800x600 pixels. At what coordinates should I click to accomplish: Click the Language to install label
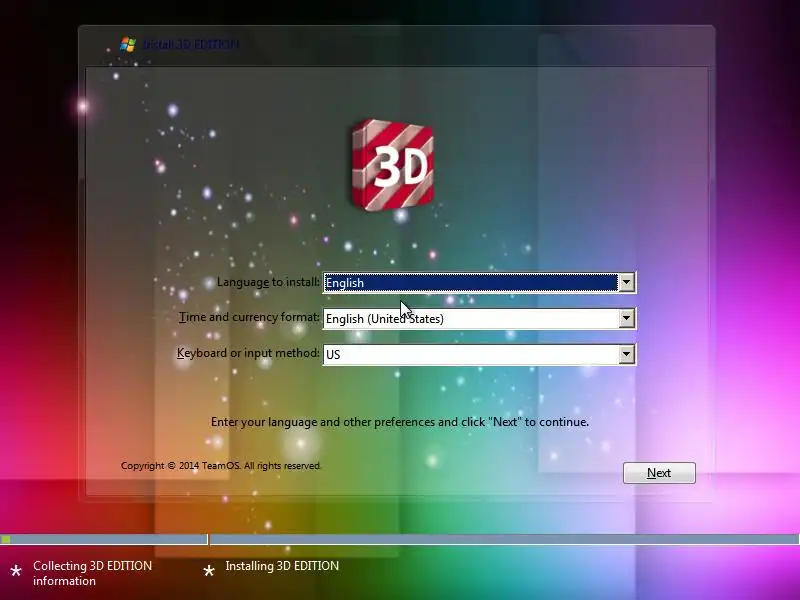[x=268, y=282]
